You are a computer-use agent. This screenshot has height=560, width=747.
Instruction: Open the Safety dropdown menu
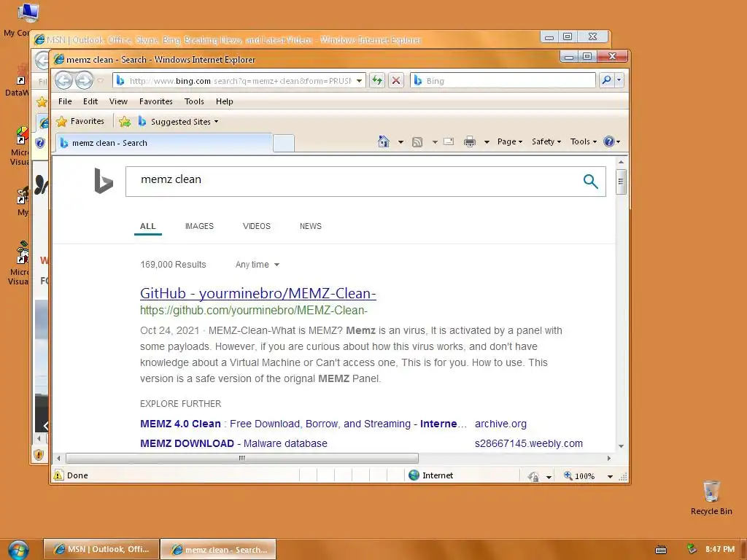[x=546, y=141]
